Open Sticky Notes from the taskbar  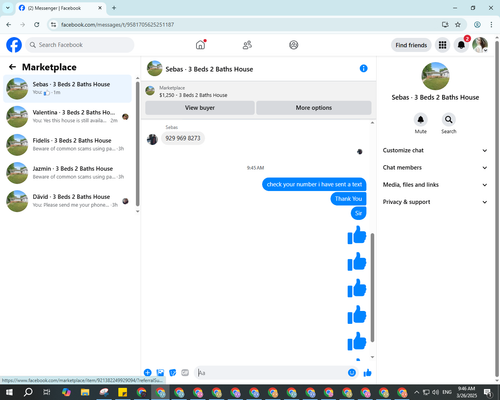pyautogui.click(x=123, y=392)
